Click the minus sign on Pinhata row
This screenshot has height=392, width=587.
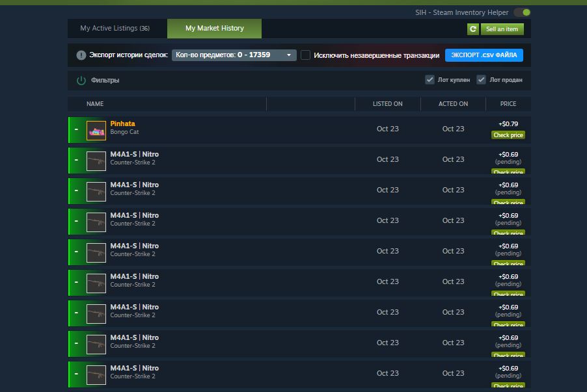(x=76, y=129)
